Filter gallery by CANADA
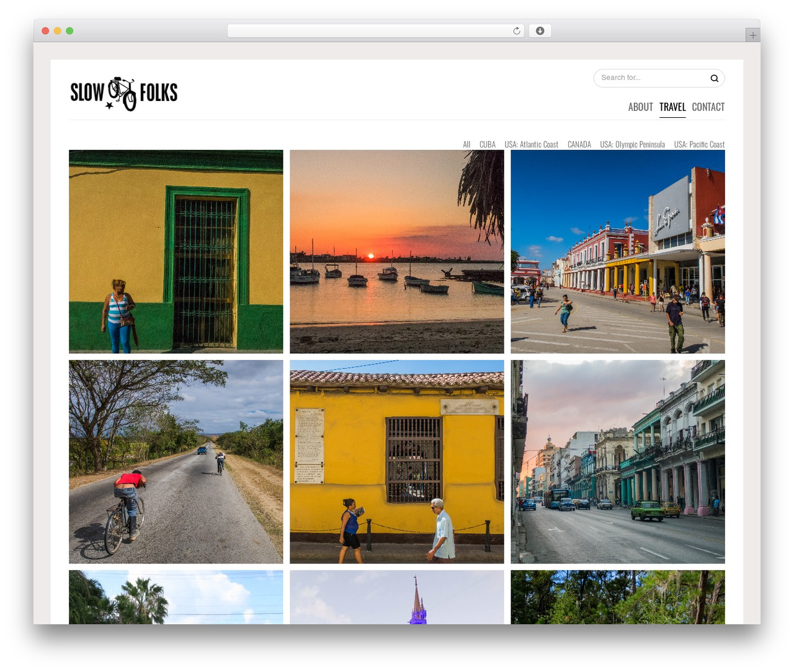The image size is (794, 672). tap(579, 144)
